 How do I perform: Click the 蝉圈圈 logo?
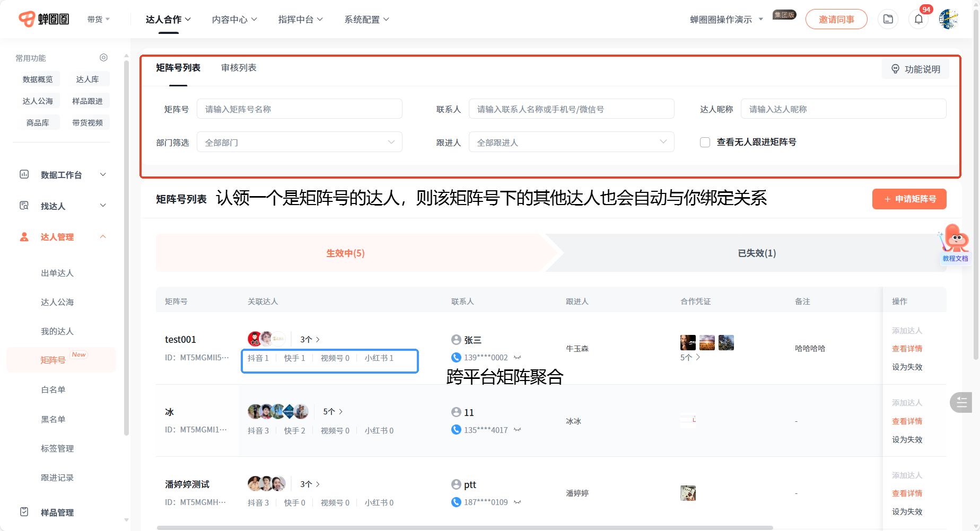coord(44,20)
